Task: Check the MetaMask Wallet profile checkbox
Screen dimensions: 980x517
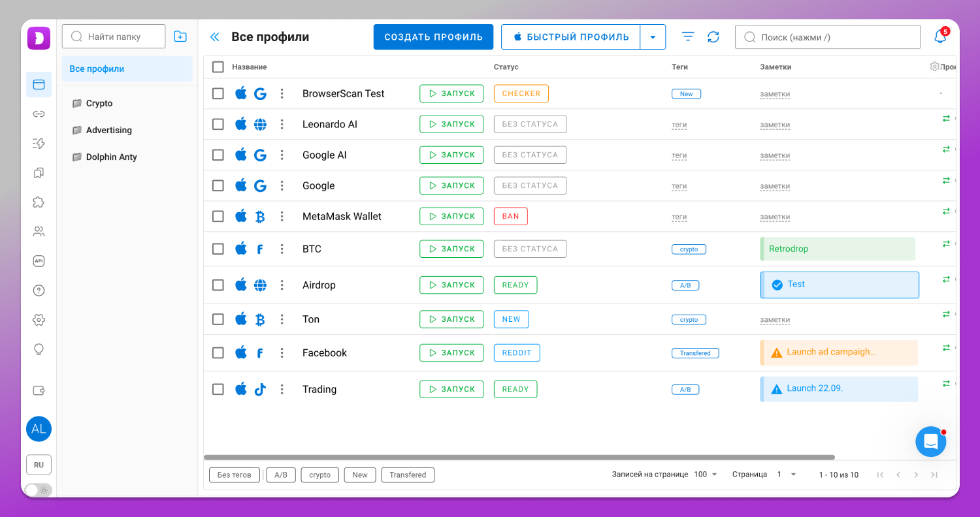Action: [x=218, y=216]
